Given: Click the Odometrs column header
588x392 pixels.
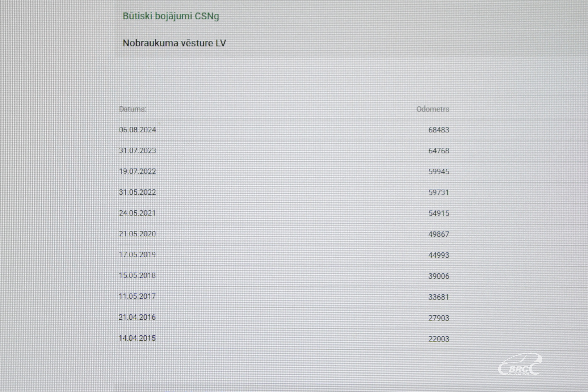Looking at the screenshot, I should point(433,109).
